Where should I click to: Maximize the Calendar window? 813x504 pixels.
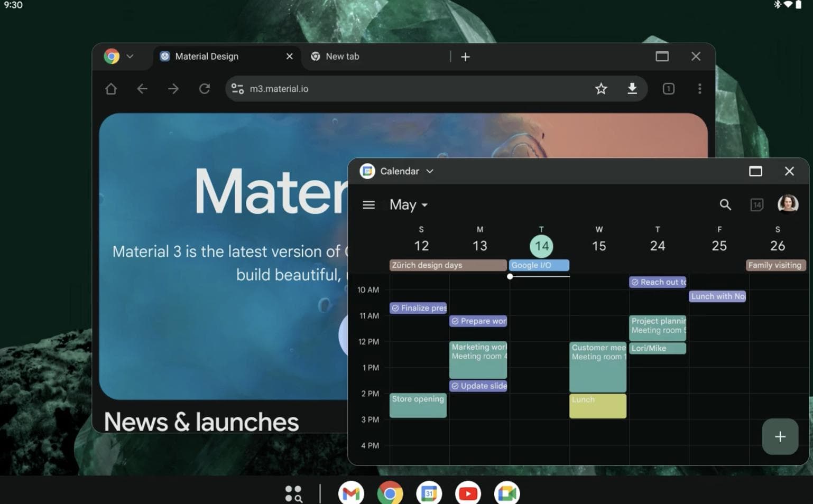(x=755, y=171)
